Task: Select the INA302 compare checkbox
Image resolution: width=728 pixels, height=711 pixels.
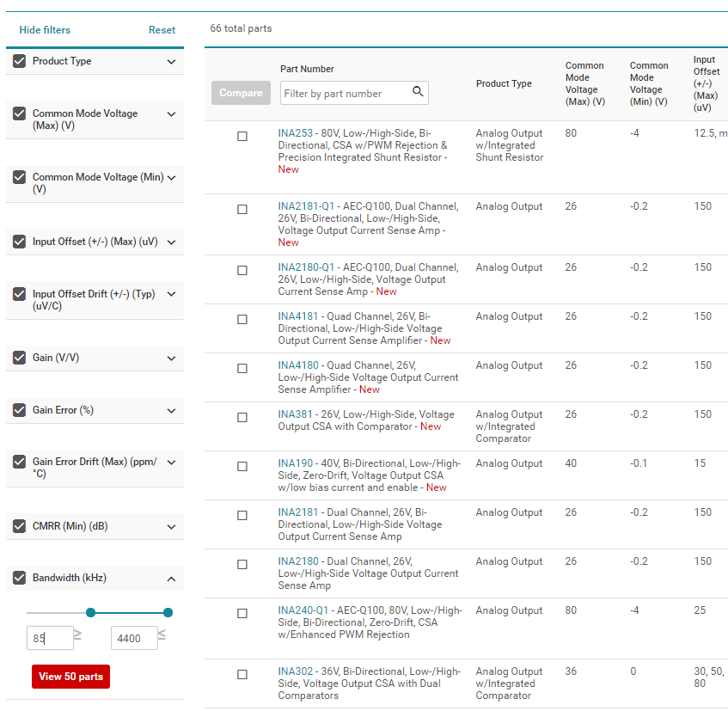Action: [242, 674]
